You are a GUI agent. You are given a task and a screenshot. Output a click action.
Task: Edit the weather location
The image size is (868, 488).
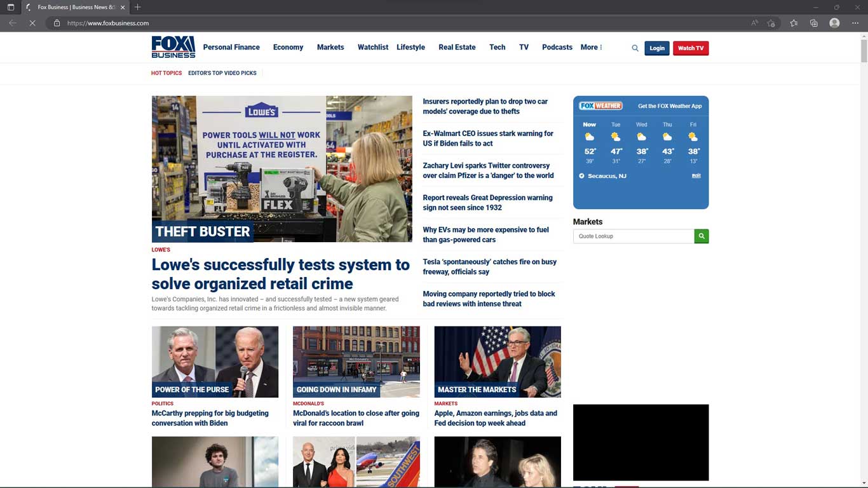click(x=696, y=176)
